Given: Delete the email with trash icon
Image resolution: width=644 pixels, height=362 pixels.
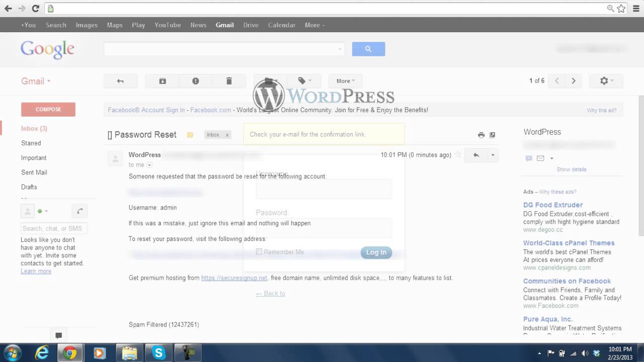Looking at the screenshot, I should (x=229, y=81).
